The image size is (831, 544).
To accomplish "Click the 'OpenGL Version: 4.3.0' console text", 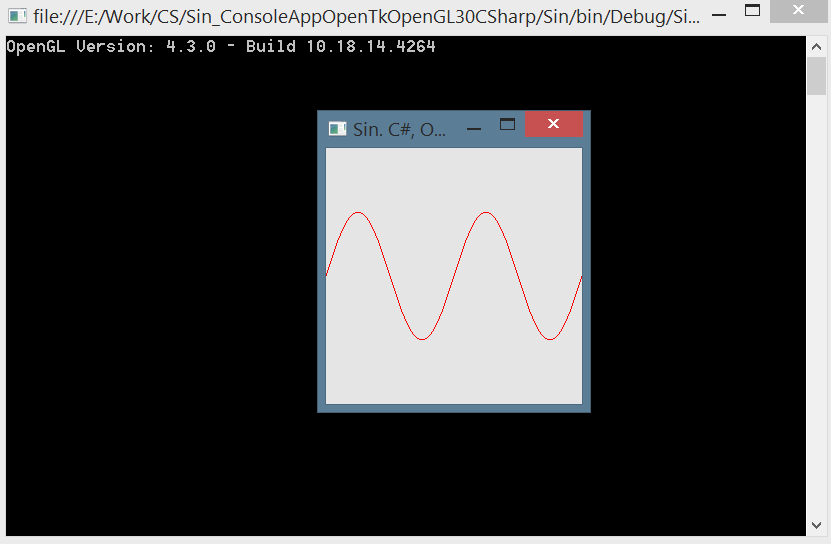I will (111, 47).
